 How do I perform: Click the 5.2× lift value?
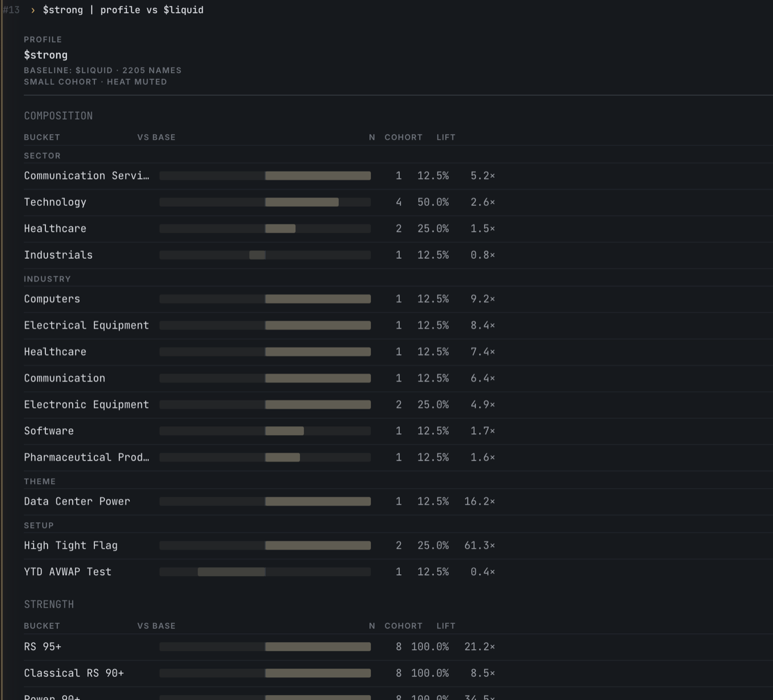pyautogui.click(x=483, y=176)
